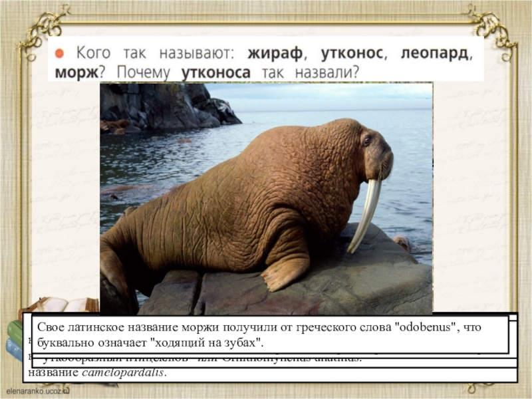This screenshot has width=532, height=399.
Task: Click the walrus photo
Action: pyautogui.click(x=267, y=198)
